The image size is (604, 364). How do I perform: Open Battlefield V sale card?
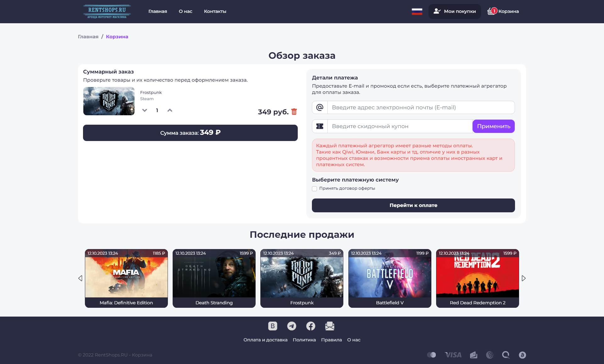click(x=390, y=278)
